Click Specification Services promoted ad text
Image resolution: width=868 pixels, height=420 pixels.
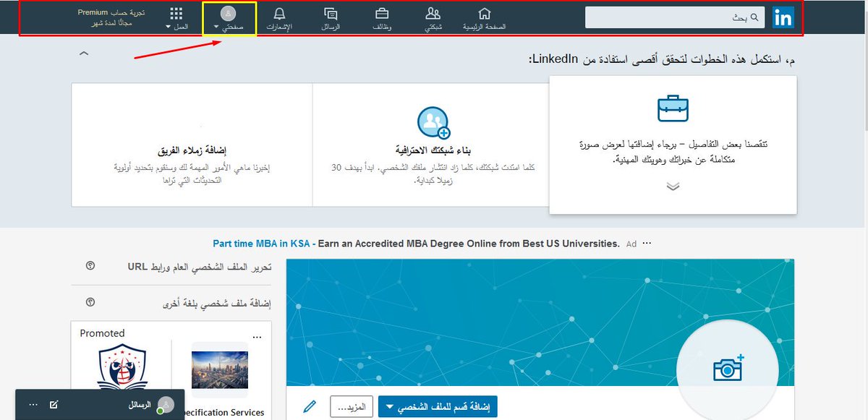pyautogui.click(x=224, y=413)
